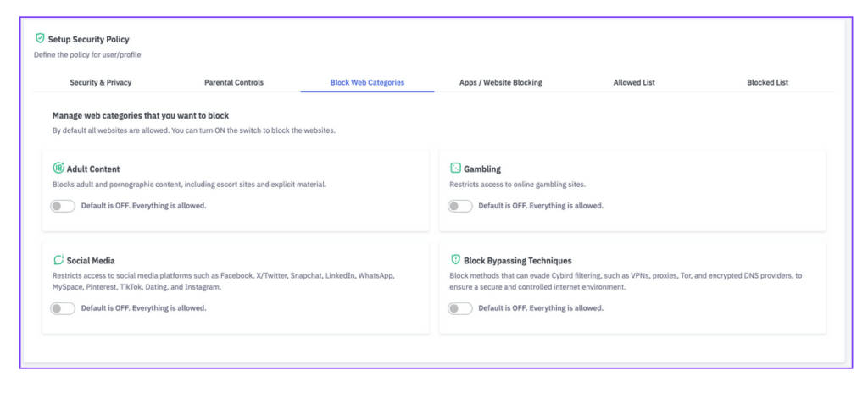Click the Block Bypassing Techniques shield icon
Viewport: 868px width, 415px height.
[x=455, y=260]
